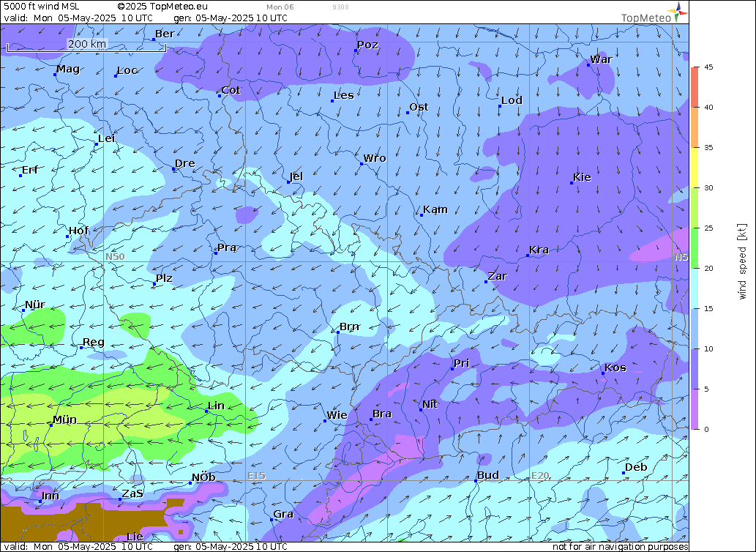Click the TopMeteo compass star logo icon
The image size is (756, 552).
pyautogui.click(x=678, y=12)
